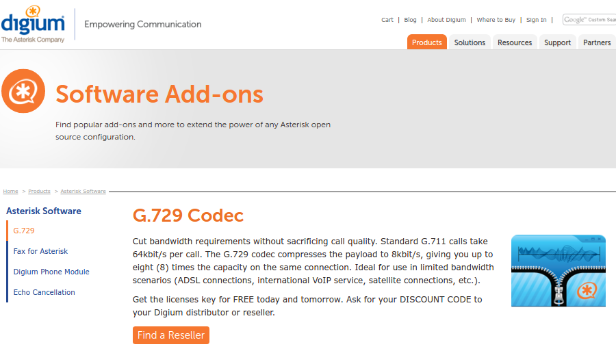Open the Solutions tab

coord(470,42)
